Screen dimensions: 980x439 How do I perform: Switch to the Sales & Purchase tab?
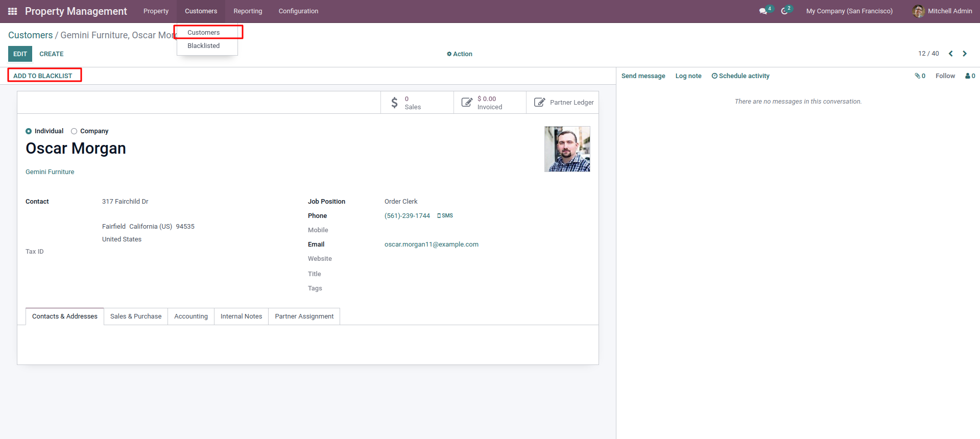click(136, 316)
